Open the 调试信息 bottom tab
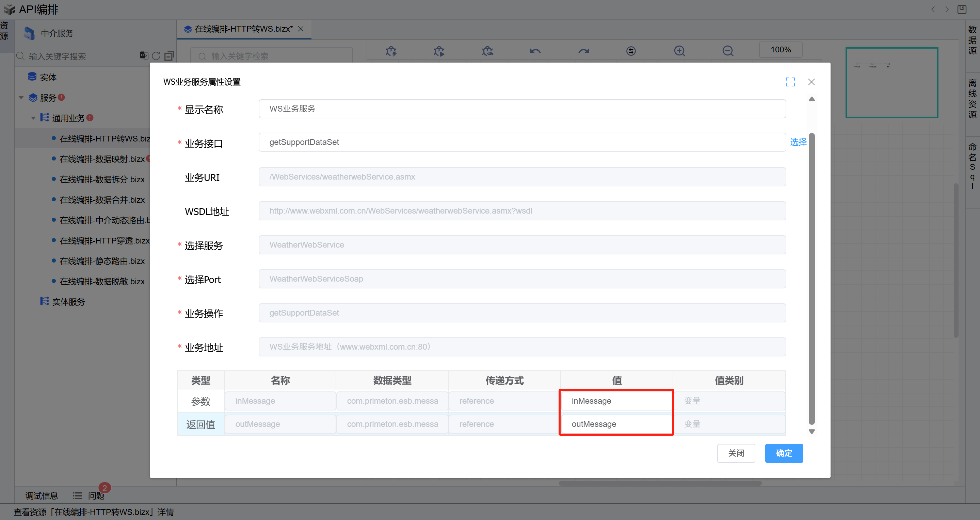This screenshot has width=980, height=520. (x=42, y=496)
